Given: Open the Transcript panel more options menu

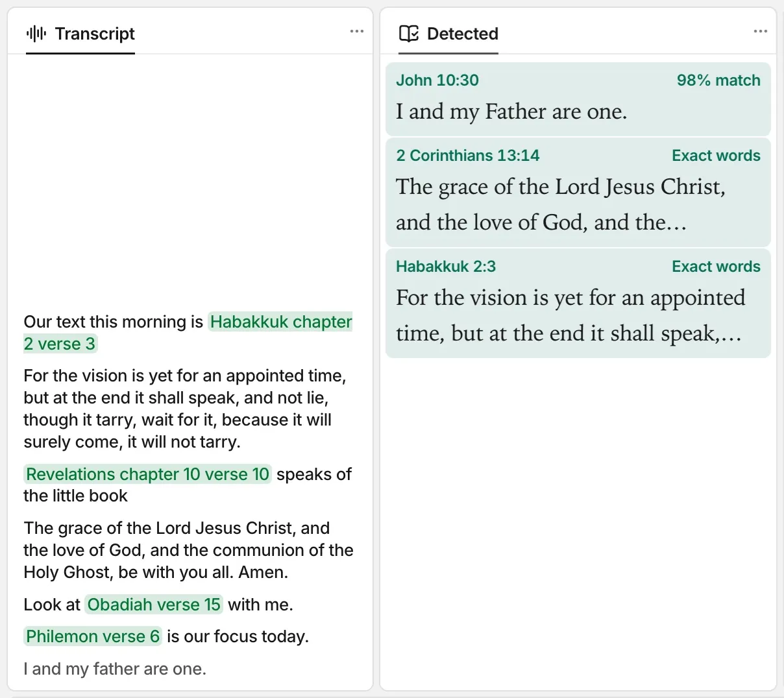Looking at the screenshot, I should point(357,31).
